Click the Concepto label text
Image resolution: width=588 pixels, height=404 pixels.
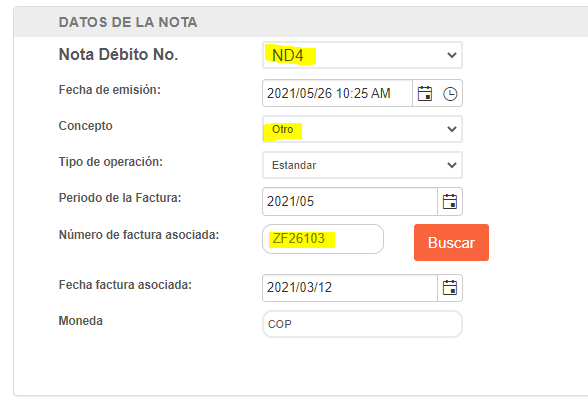pos(86,126)
